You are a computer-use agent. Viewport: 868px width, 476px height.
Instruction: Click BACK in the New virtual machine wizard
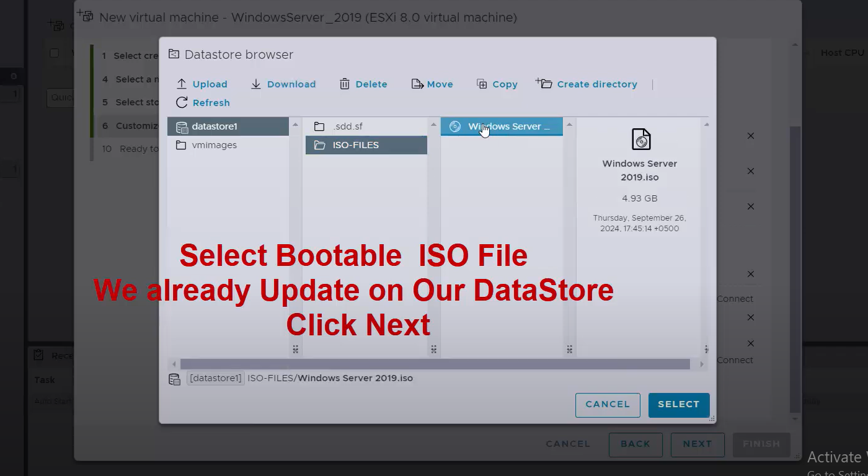pyautogui.click(x=635, y=444)
